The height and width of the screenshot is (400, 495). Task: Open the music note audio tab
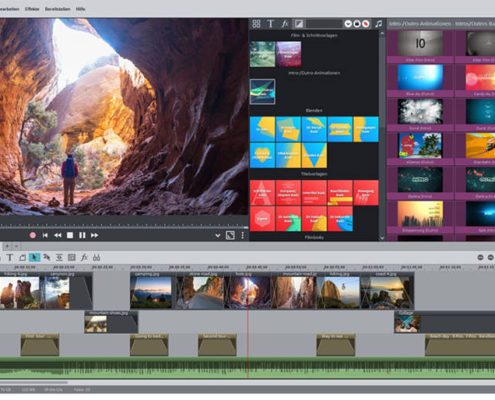[x=379, y=24]
